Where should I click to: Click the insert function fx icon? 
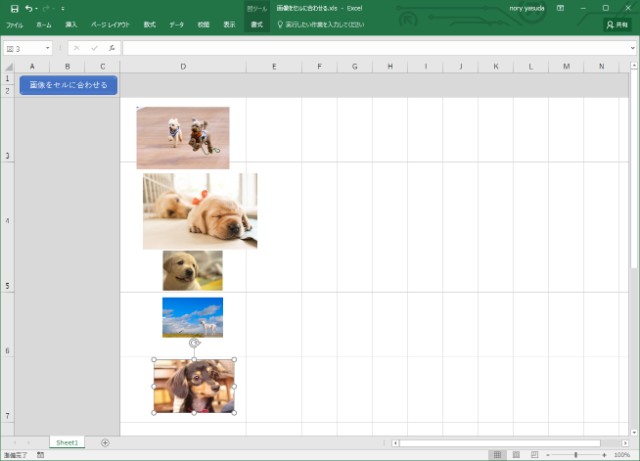[x=112, y=48]
